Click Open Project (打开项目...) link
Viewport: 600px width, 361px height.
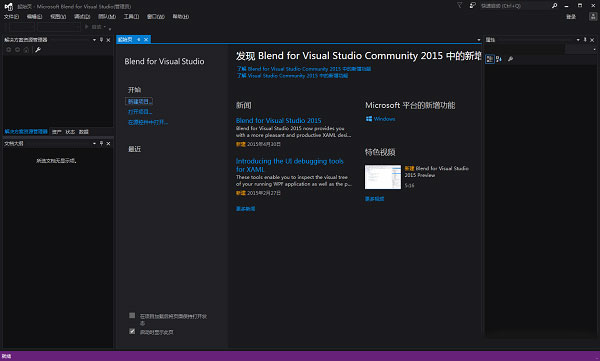pos(140,112)
